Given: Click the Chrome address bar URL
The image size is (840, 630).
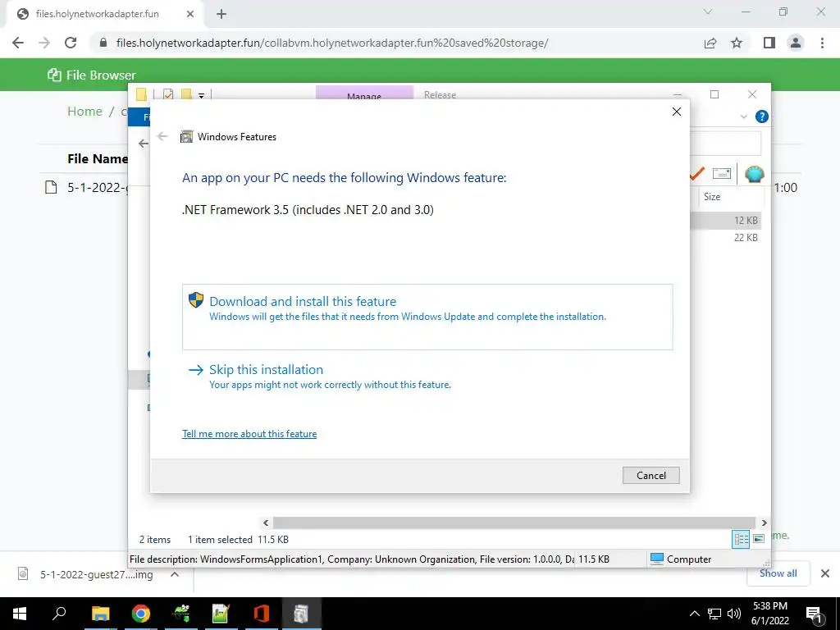Looking at the screenshot, I should [332, 43].
